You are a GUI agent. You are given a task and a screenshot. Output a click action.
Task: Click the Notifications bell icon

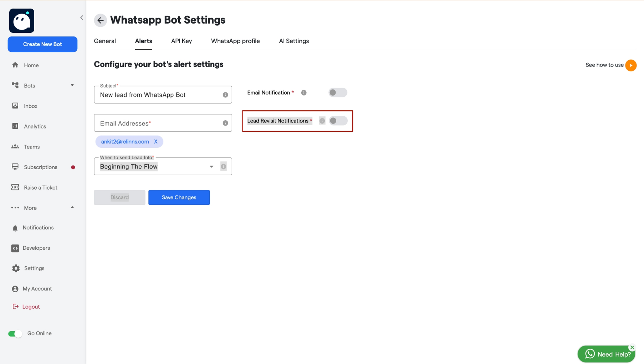pyautogui.click(x=15, y=228)
